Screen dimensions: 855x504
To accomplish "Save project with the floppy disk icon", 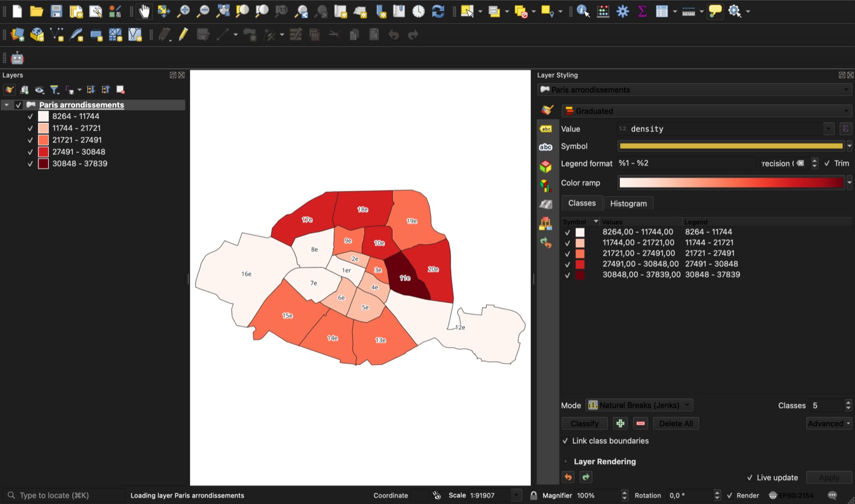I will (56, 11).
